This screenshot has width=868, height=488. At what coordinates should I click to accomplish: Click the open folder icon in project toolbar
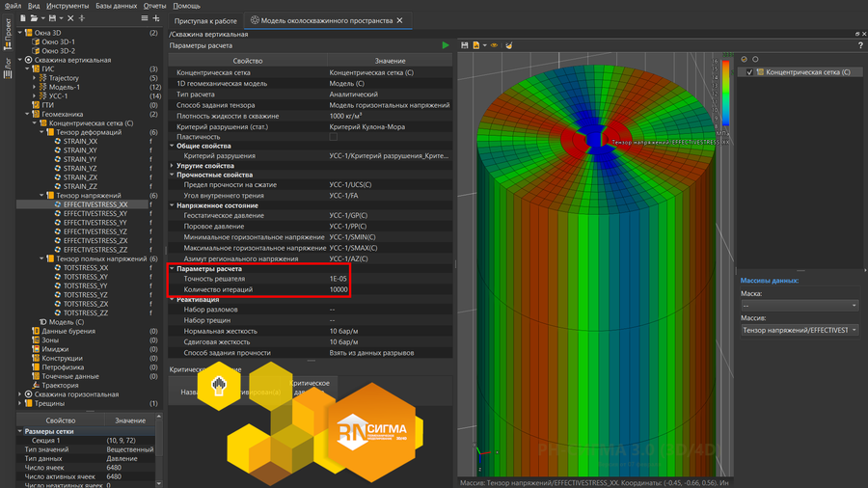click(x=35, y=18)
